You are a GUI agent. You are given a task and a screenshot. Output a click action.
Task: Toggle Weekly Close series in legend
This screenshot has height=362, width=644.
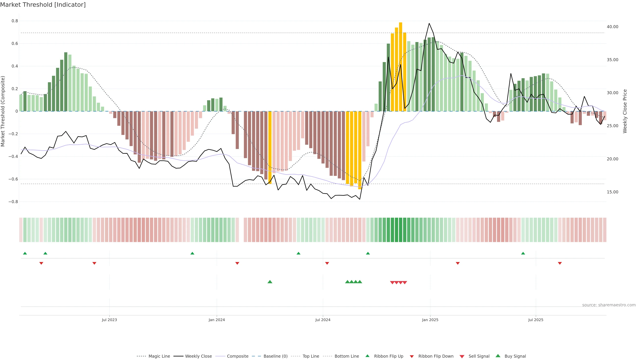click(x=198, y=356)
